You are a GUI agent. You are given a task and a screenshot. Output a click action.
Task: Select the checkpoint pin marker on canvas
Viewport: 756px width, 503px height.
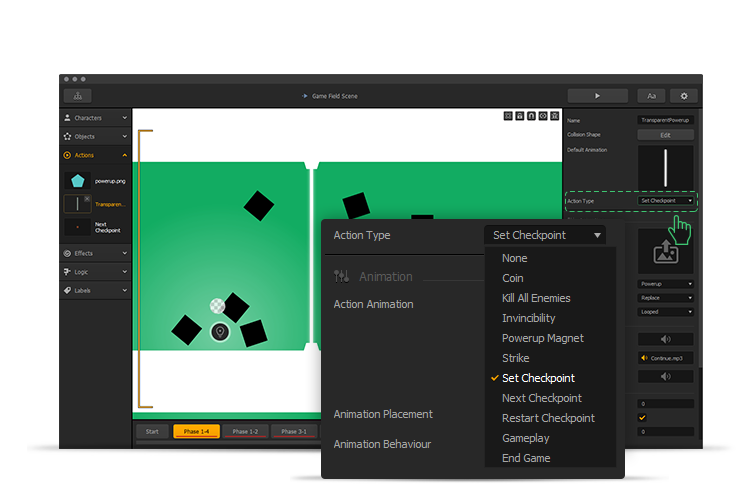(220, 332)
